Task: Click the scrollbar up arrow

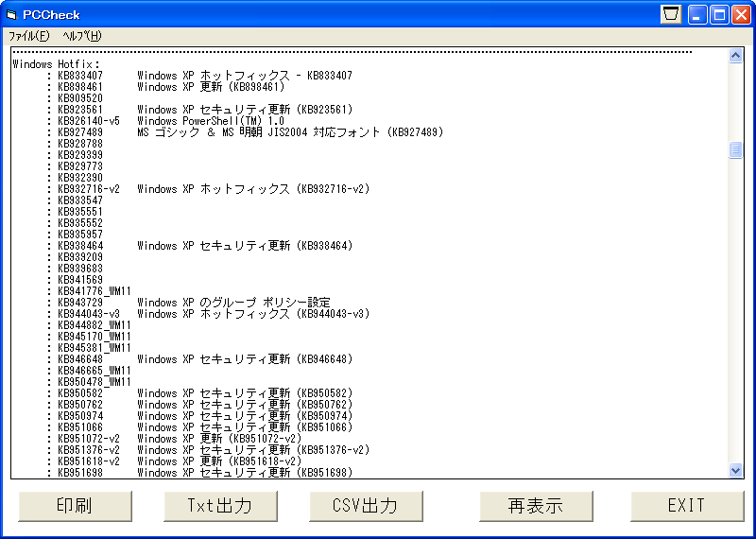Action: 735,56
